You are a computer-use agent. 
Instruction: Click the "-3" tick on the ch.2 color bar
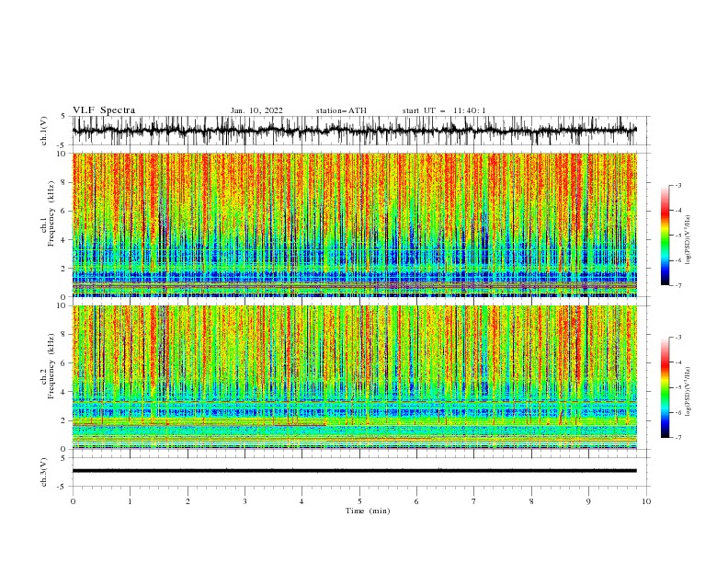(677, 338)
